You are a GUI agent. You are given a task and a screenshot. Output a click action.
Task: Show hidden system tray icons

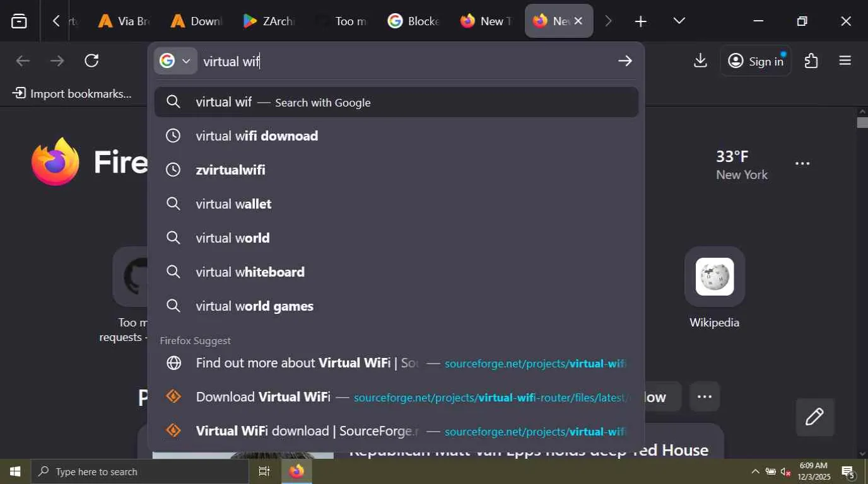click(755, 471)
